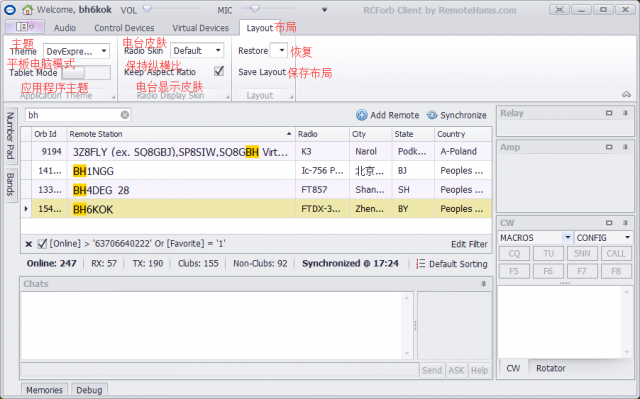Click the screenshot button in title bar
The width and height of the screenshot is (640, 399).
559,10
